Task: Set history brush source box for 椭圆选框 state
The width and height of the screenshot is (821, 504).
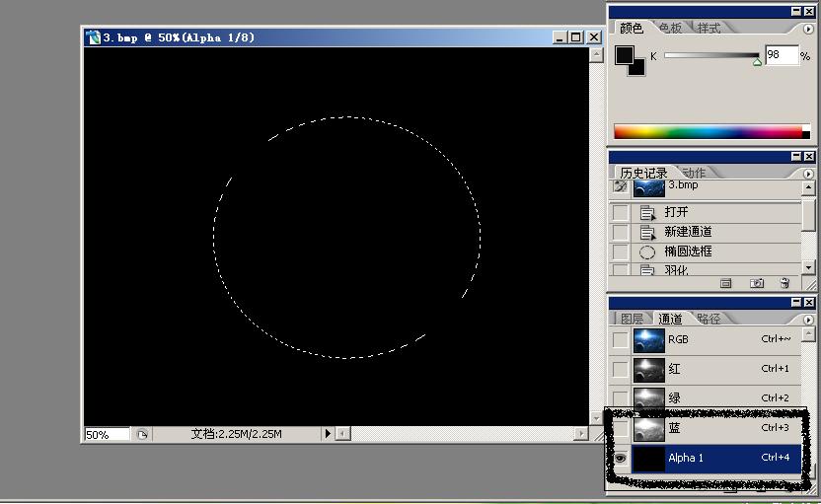Action: point(621,252)
